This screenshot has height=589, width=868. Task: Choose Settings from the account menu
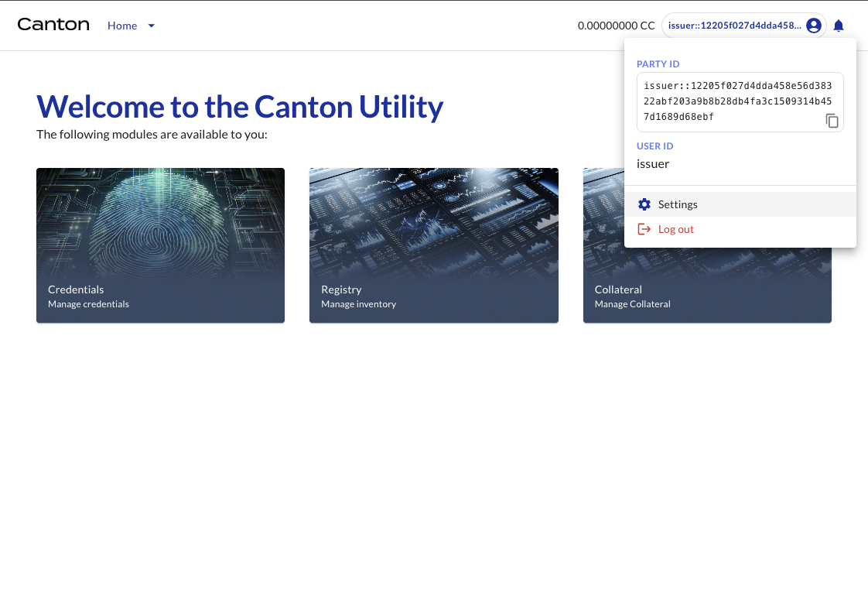[x=678, y=204]
